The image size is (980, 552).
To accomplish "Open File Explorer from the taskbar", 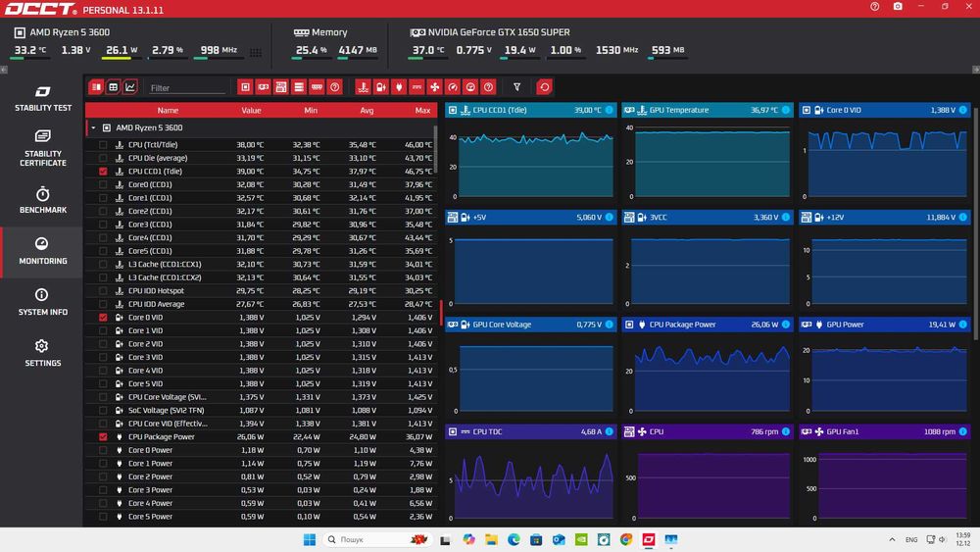I will coord(491,539).
